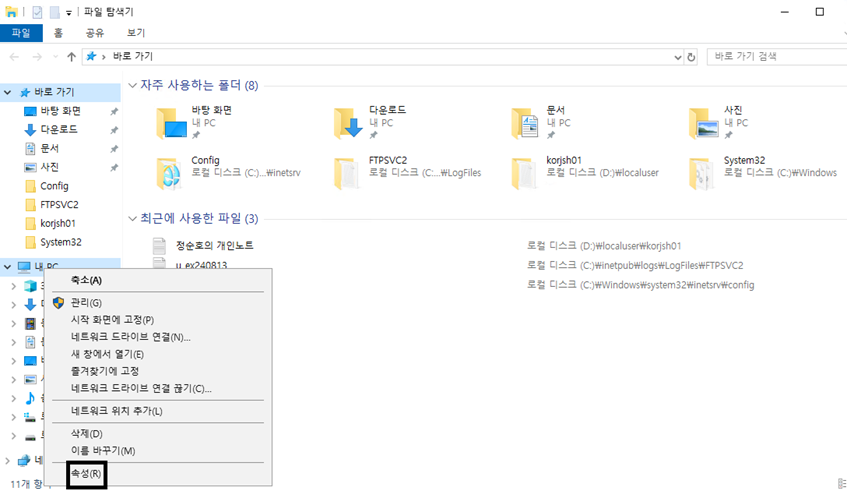Open the 문서 folder icon
Viewport: 847px width, 491px height.
tap(526, 122)
